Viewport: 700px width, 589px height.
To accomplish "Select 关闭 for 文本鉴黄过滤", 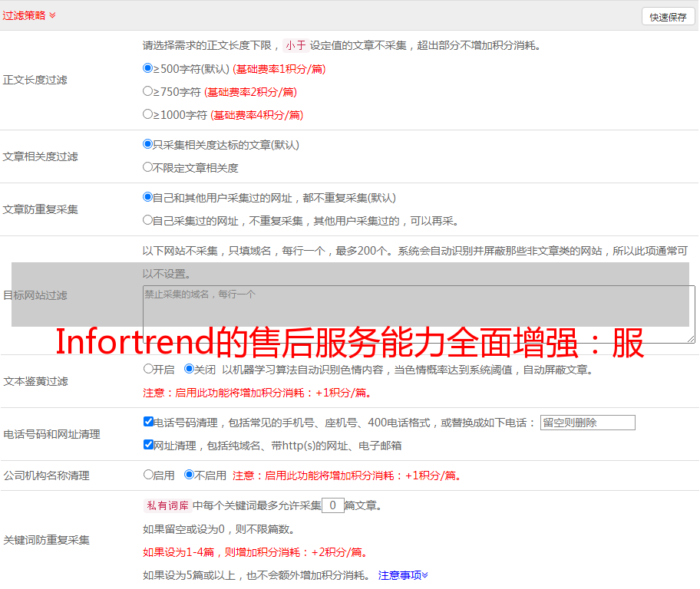I will coord(189,369).
